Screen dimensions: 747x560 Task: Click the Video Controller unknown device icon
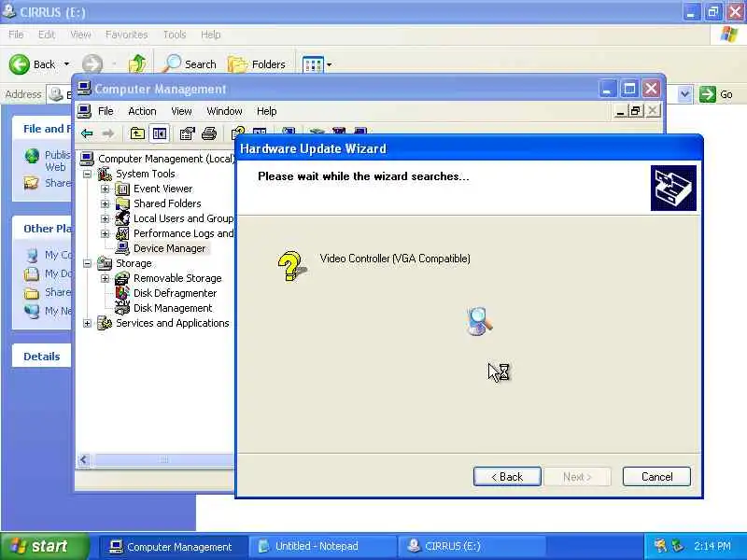coord(291,267)
